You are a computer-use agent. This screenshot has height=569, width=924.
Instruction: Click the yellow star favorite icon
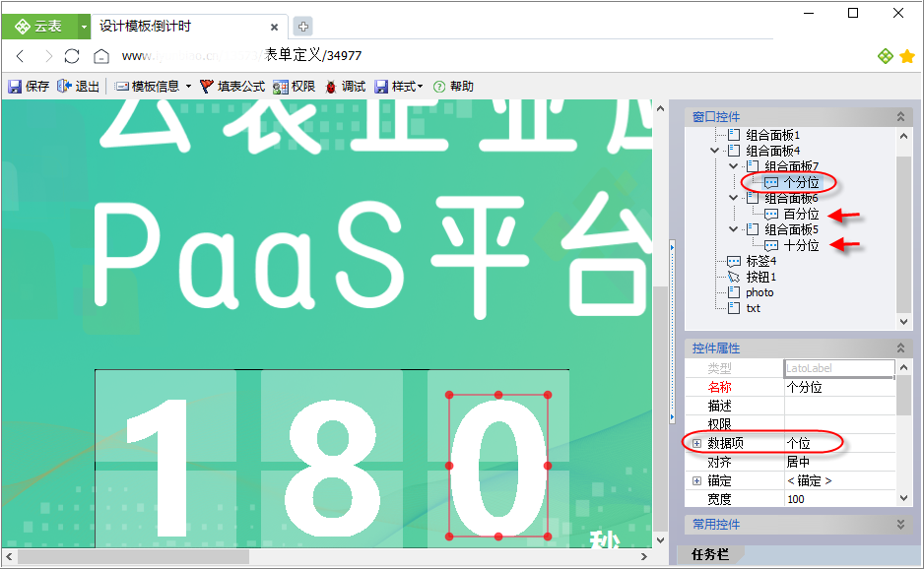coord(907,56)
